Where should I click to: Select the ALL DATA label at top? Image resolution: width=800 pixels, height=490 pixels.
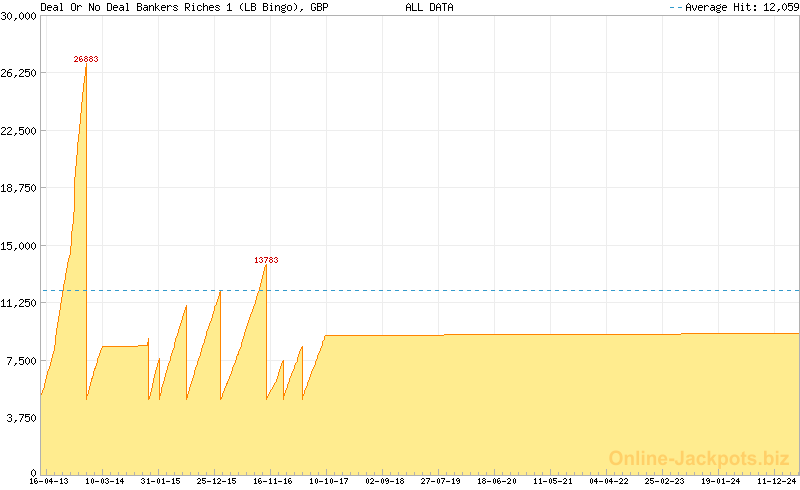pos(429,7)
